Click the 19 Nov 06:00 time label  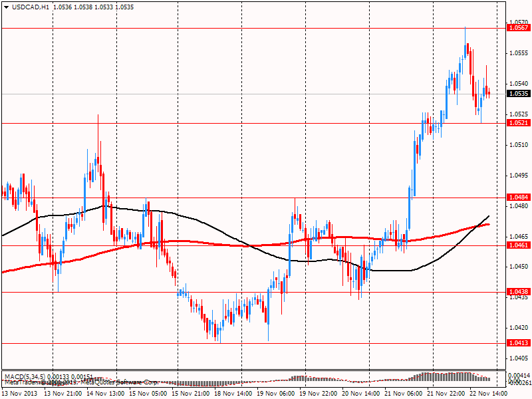[275, 394]
